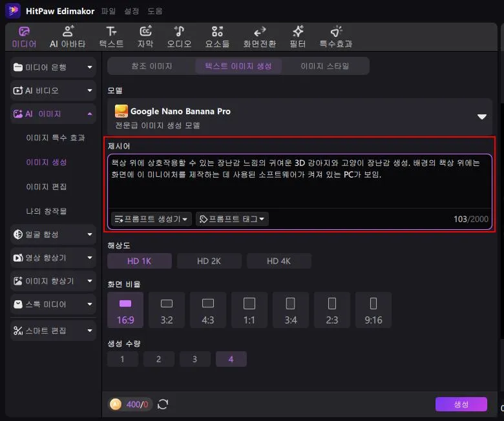Choose the 16:9 aspect ratio
504x421 pixels.
[x=125, y=310]
